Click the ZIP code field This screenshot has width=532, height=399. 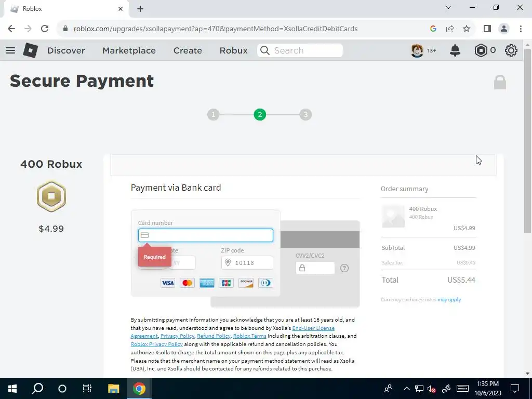(x=247, y=262)
